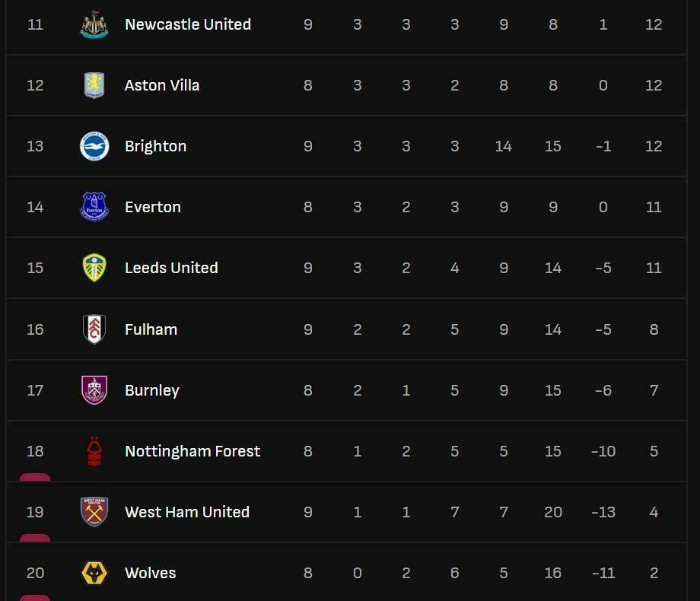Click the Fulham team name
This screenshot has height=601, width=700.
point(151,329)
